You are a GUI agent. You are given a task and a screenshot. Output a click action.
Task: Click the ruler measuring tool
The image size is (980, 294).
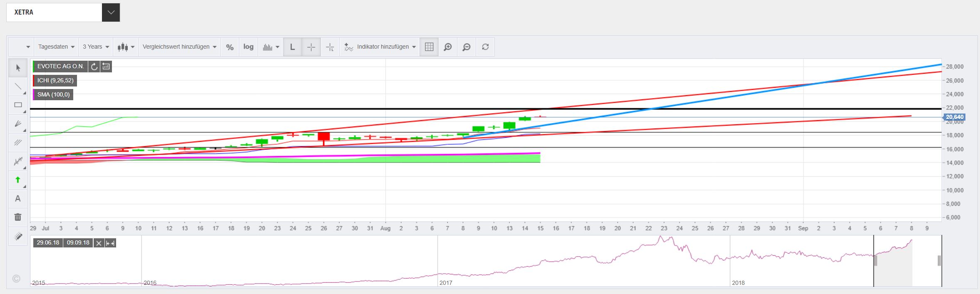(18, 236)
